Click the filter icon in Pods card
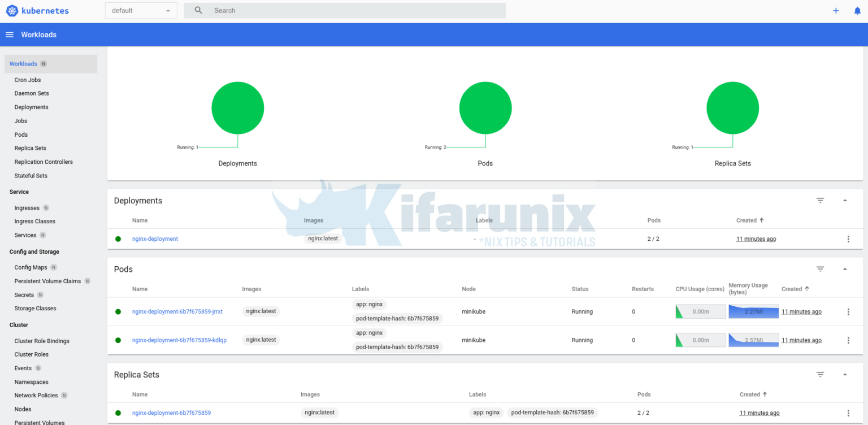This screenshot has height=425, width=868. pos(821,269)
